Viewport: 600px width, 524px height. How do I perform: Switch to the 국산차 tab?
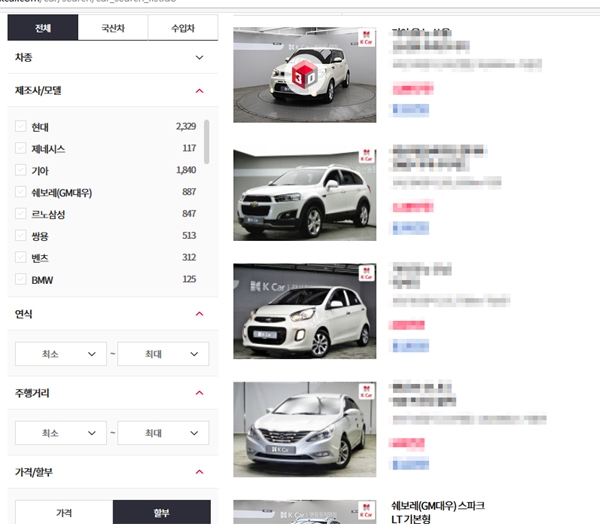tap(113, 28)
